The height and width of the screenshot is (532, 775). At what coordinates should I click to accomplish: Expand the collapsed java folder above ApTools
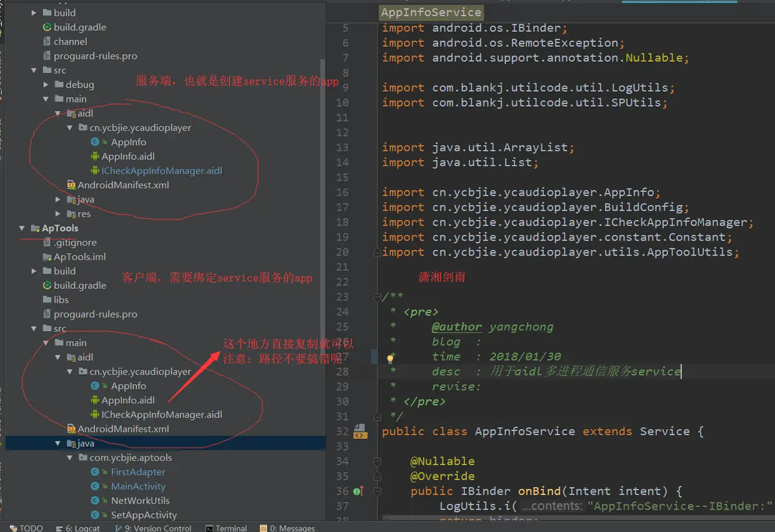(x=59, y=199)
